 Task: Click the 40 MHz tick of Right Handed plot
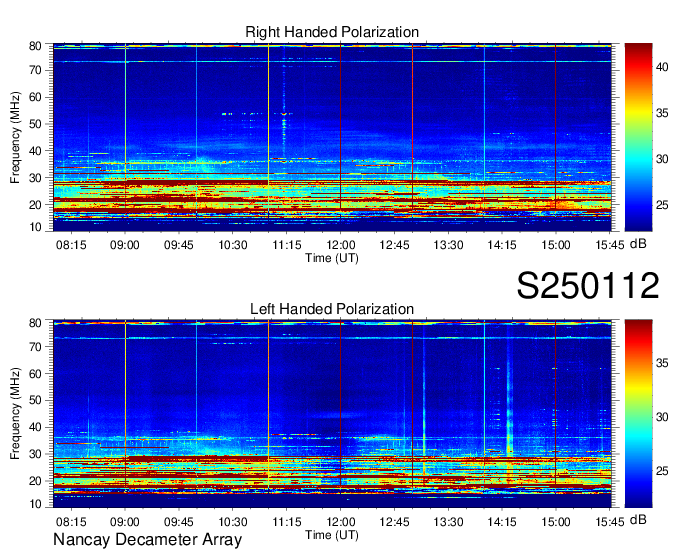coord(35,151)
